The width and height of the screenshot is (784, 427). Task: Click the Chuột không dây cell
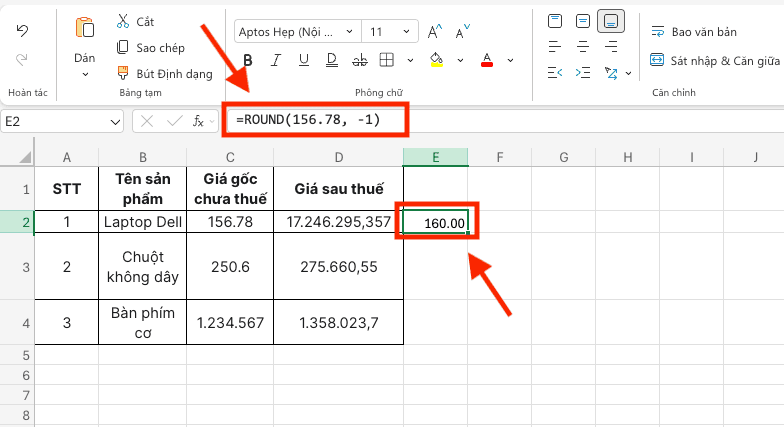pyautogui.click(x=142, y=266)
